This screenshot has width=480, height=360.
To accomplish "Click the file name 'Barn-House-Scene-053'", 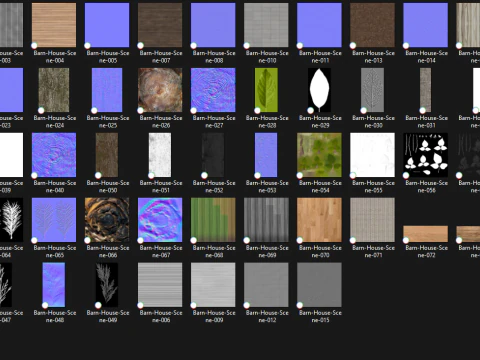I will (267, 187).
